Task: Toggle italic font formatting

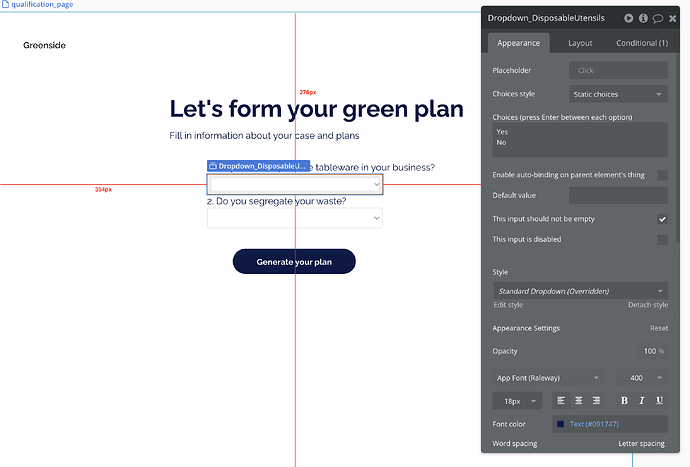Action: (642, 401)
